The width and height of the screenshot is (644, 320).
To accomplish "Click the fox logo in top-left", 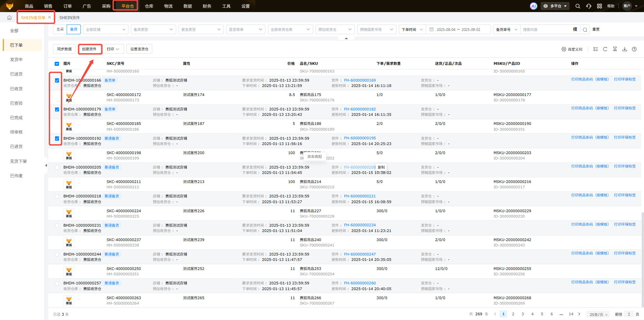I will [x=10, y=6].
